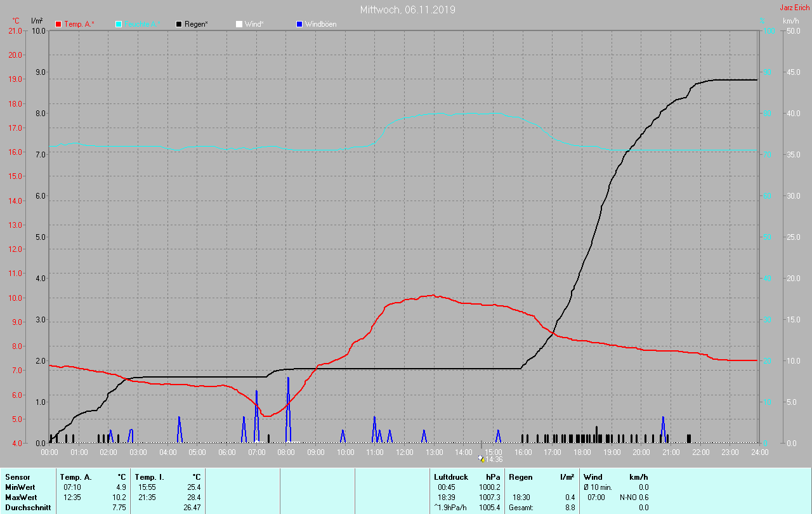Click the Gesamt rain total value 8.8
Viewport: 812px width, 514px height.
[570, 508]
